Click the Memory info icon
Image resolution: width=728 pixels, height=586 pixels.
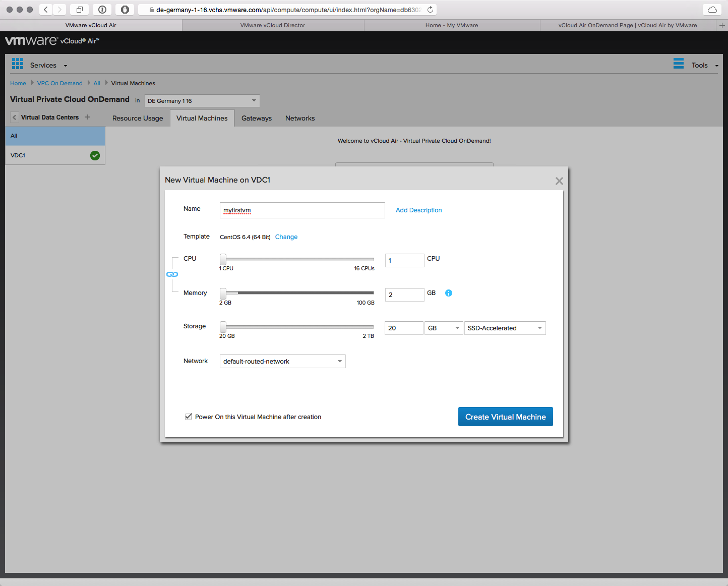449,293
